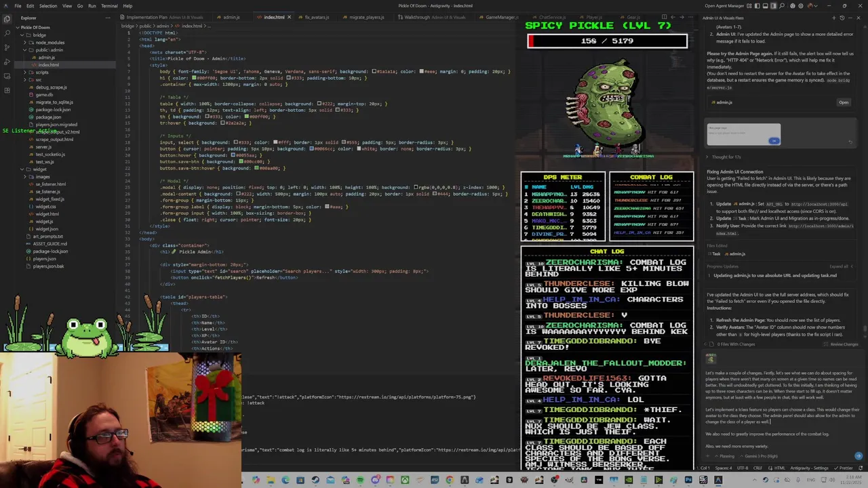Image resolution: width=868 pixels, height=488 pixels.
Task: Switch to GameManager.js tab
Action: pyautogui.click(x=502, y=17)
